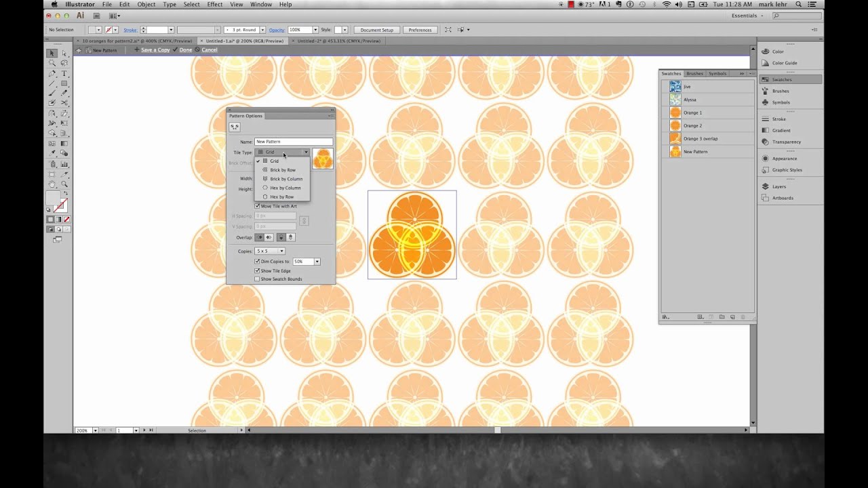
Task: Click the Preferences button
Action: point(420,30)
